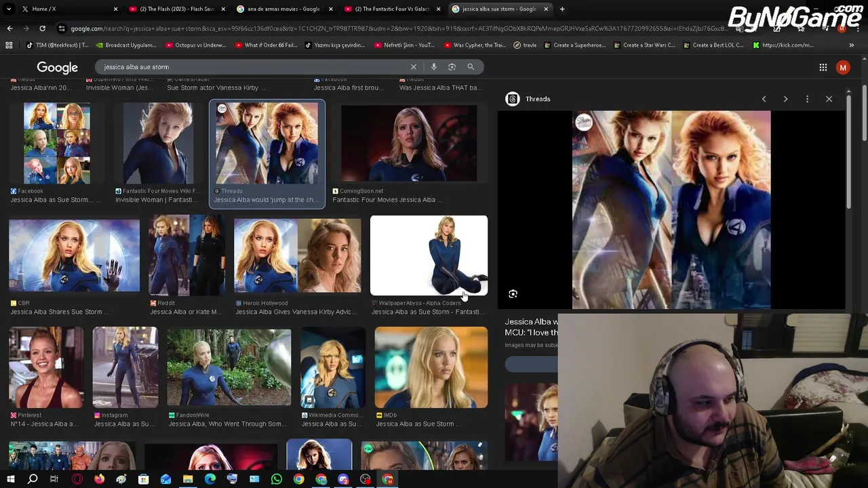The width and height of the screenshot is (868, 488).
Task: Open Fantastic Four Movies Wiki thumbnail
Action: pos(158,144)
